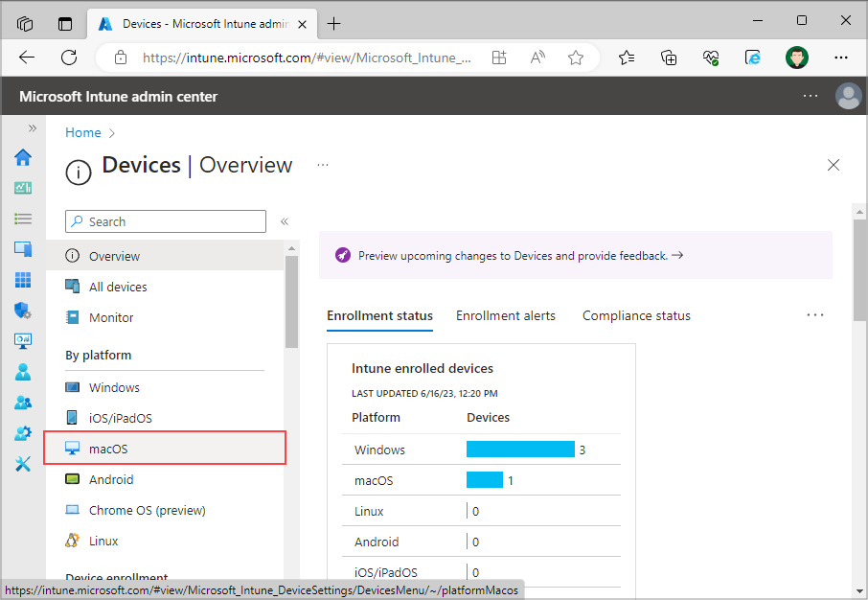This screenshot has width=868, height=600.
Task: Open tab actions workspace icon
Action: tap(25, 24)
